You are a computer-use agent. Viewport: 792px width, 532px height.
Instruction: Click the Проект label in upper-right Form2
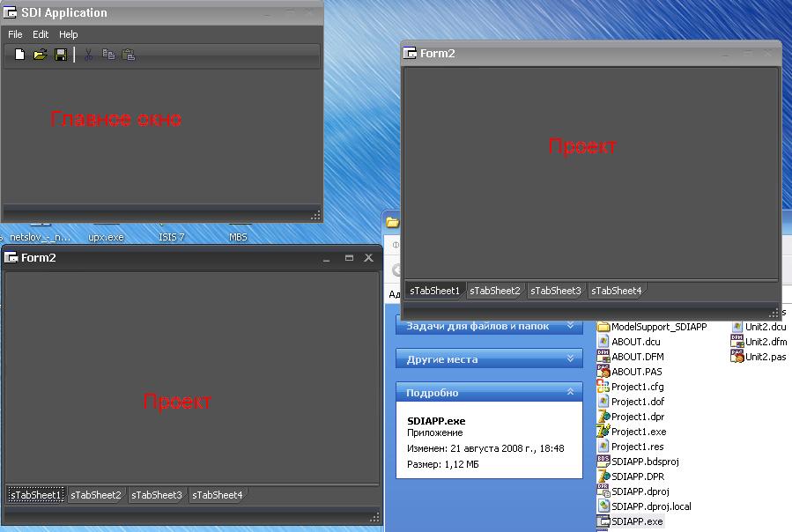click(x=582, y=146)
